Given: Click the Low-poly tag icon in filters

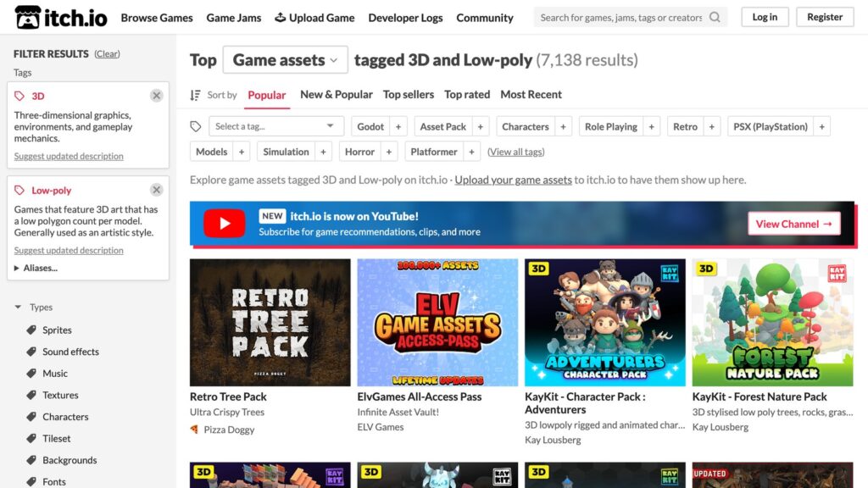Looking at the screenshot, I should click(x=19, y=191).
